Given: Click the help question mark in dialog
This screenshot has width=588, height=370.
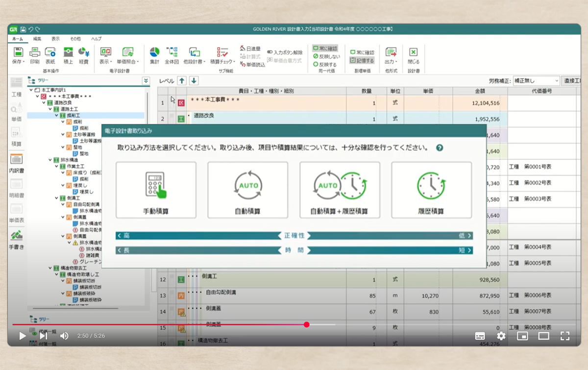Looking at the screenshot, I should click(x=440, y=148).
